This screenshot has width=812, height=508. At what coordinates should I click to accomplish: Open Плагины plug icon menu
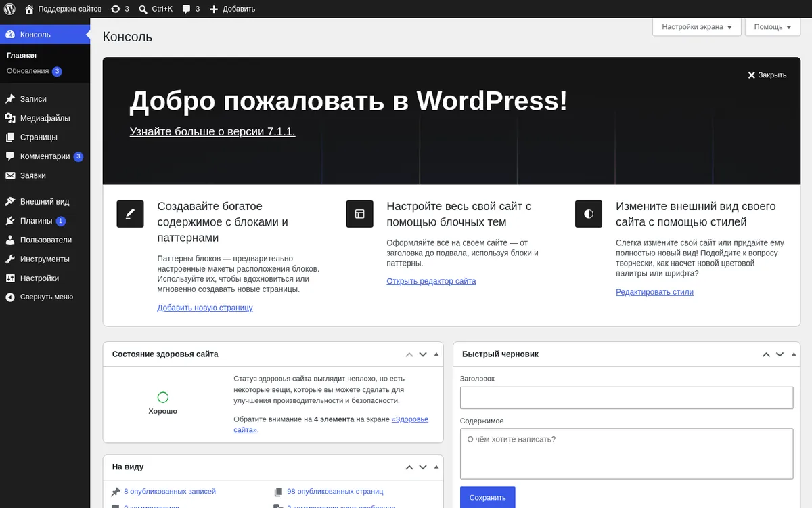[45, 221]
